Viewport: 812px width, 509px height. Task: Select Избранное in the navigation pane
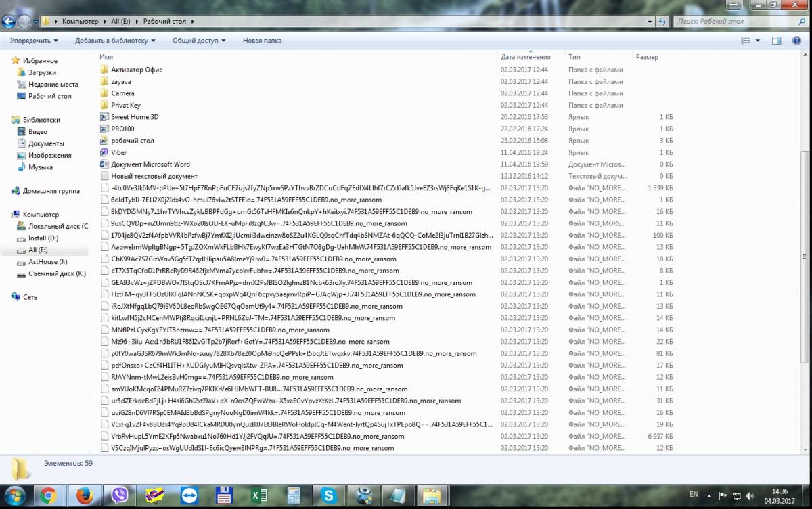40,60
